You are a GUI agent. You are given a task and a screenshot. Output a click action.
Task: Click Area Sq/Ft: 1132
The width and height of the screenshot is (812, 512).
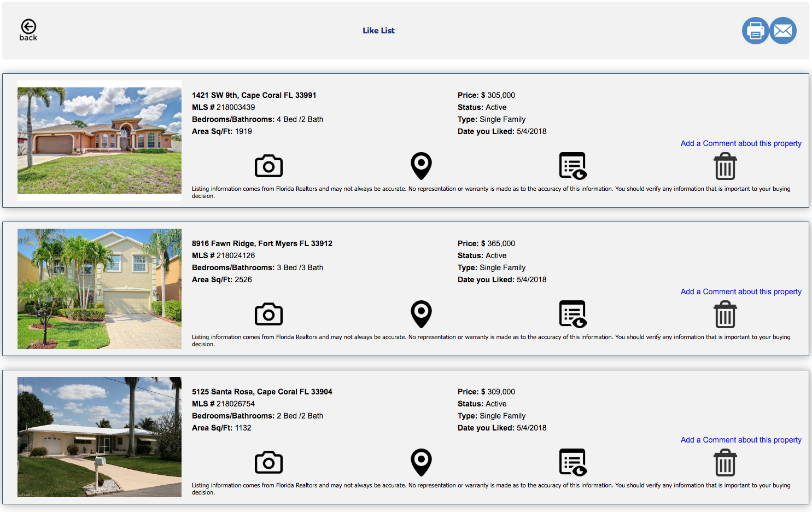(221, 428)
